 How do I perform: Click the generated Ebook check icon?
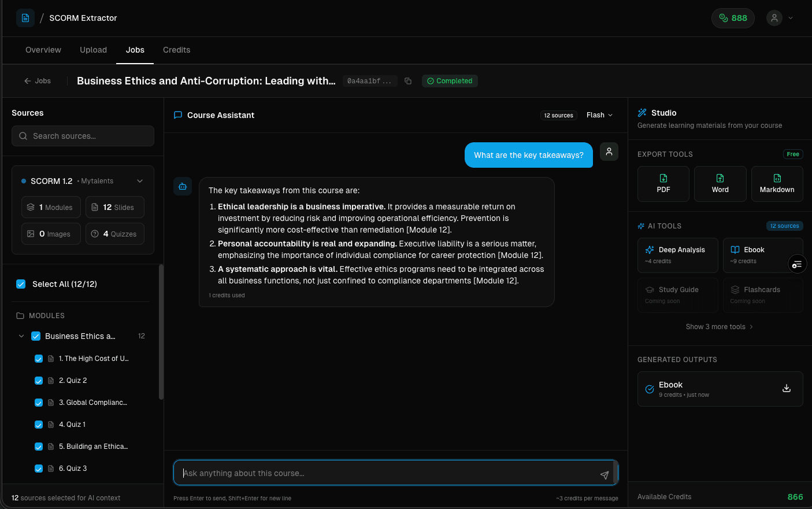650,389
